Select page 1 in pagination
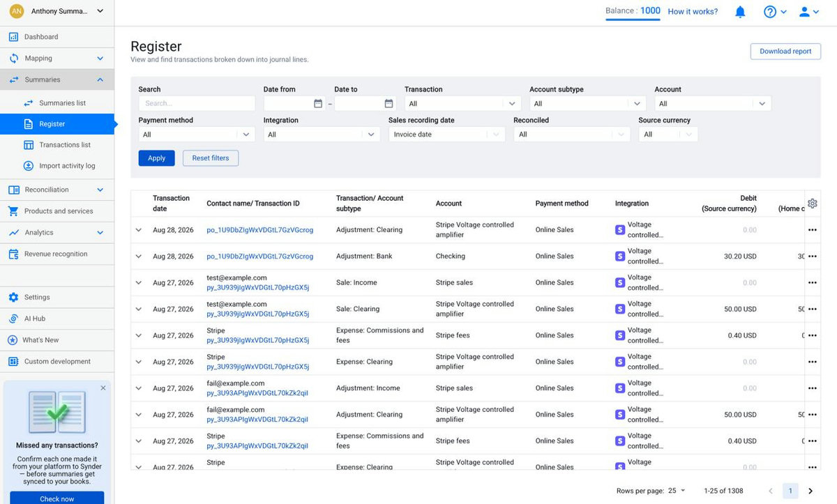Image resolution: width=837 pixels, height=504 pixels. tap(790, 491)
